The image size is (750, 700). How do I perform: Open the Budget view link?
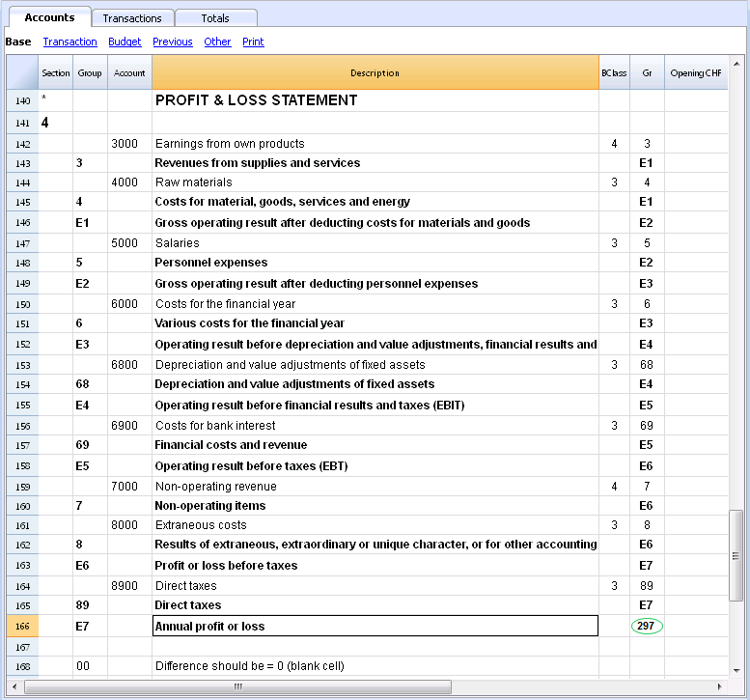pyautogui.click(x=125, y=42)
